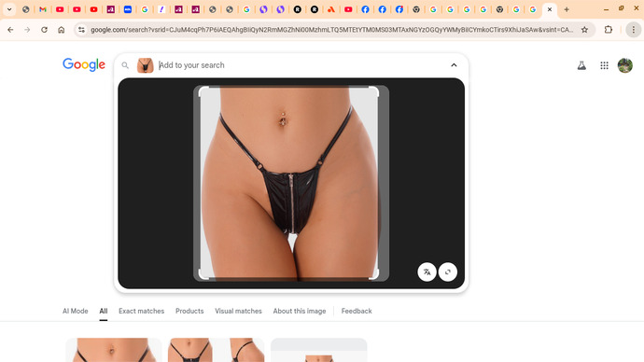Go back to the previous page

coord(10,30)
